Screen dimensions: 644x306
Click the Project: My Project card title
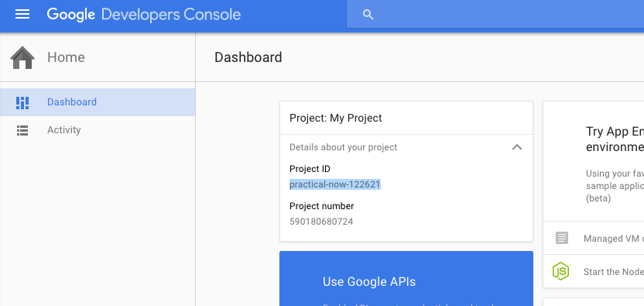point(336,118)
